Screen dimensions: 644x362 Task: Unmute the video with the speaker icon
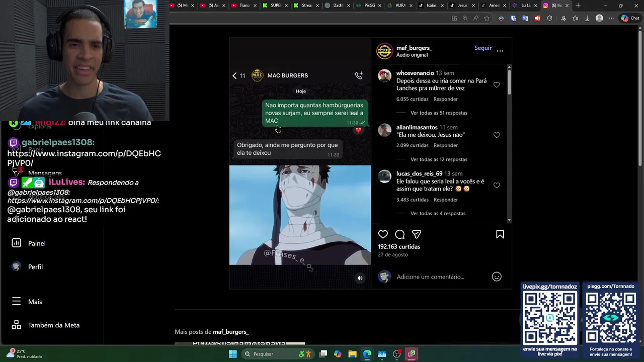click(x=360, y=278)
